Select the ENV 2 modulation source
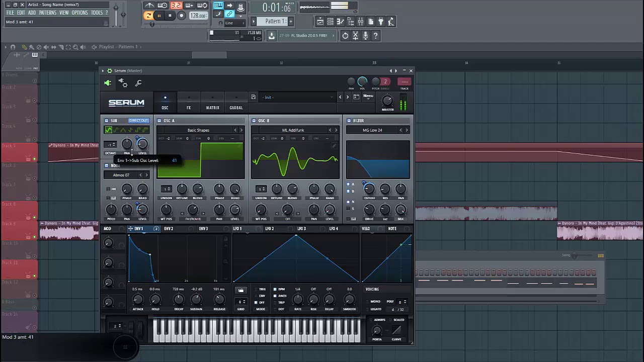Screen dimensions: 644x362 point(169,229)
